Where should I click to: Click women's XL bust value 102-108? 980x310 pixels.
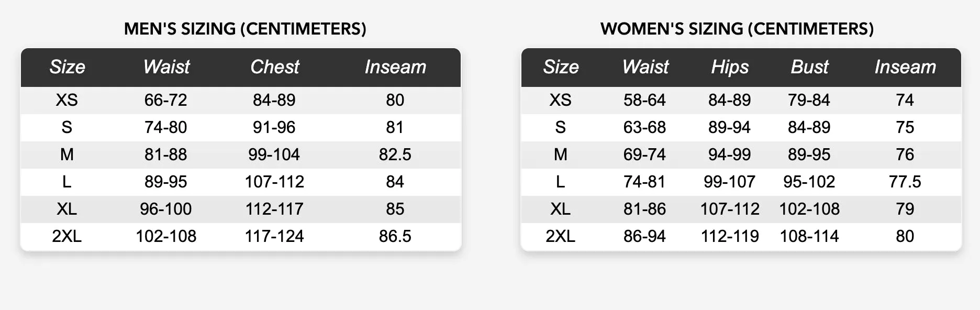coord(809,209)
